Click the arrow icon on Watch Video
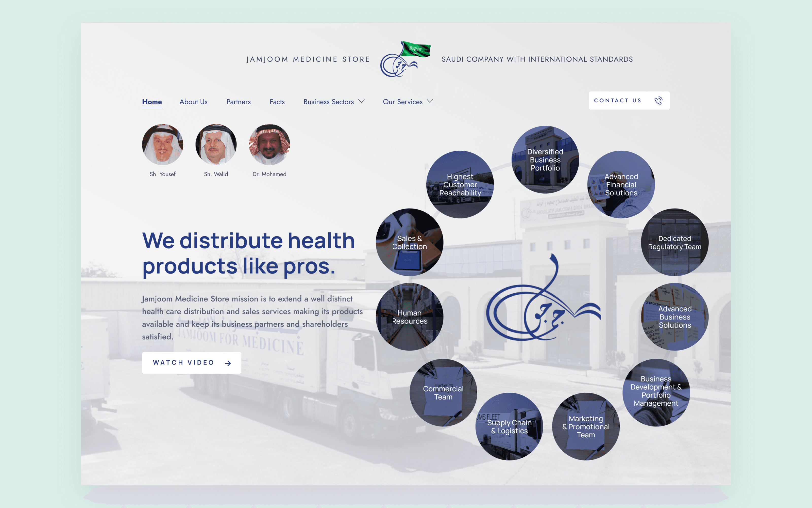 [x=228, y=363]
